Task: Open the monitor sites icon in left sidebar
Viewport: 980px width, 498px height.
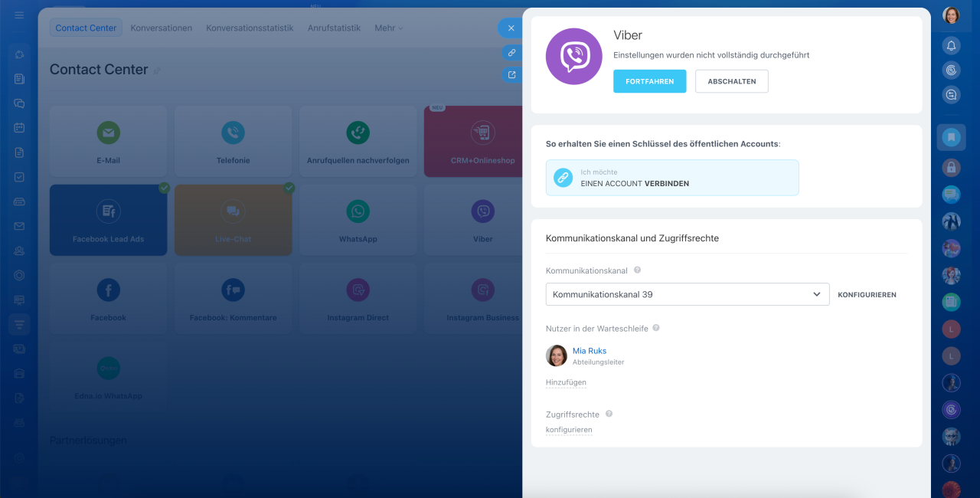Action: click(x=19, y=300)
